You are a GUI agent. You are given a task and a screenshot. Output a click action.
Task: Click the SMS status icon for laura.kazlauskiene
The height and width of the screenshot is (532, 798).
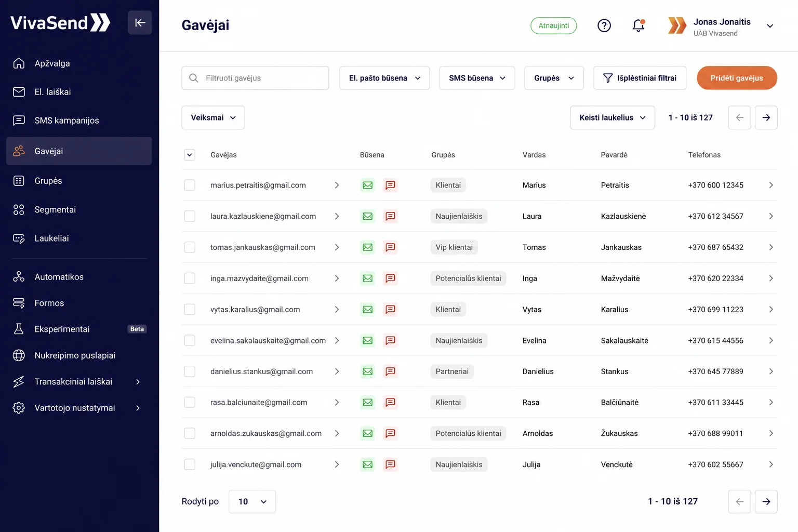pyautogui.click(x=390, y=216)
